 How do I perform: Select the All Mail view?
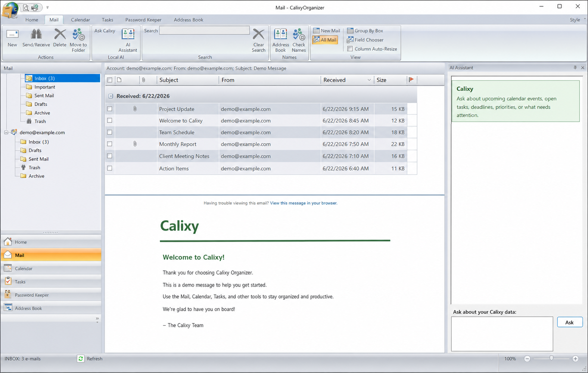pos(325,40)
